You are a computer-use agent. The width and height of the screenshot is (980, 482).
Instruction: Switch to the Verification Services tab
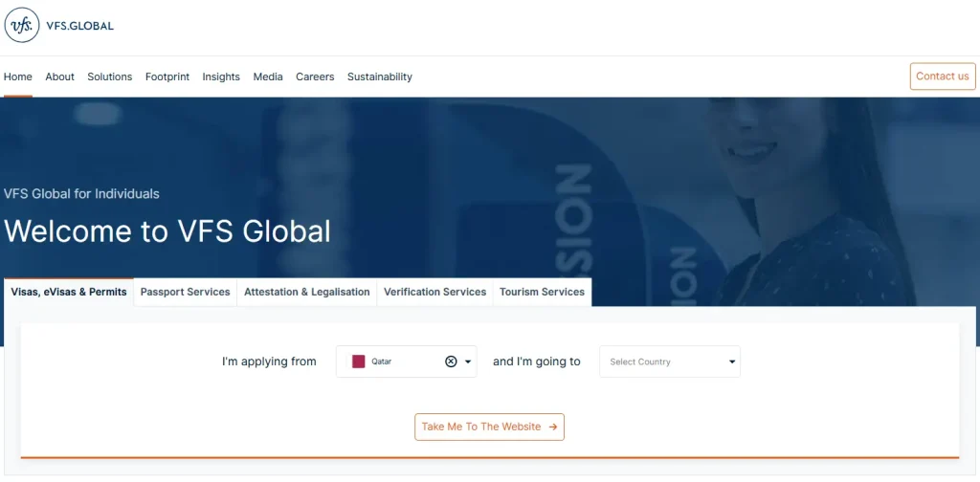point(435,292)
